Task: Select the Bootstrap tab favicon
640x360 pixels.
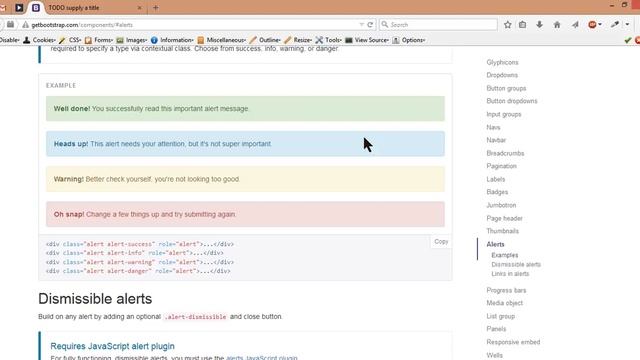Action: pos(36,7)
